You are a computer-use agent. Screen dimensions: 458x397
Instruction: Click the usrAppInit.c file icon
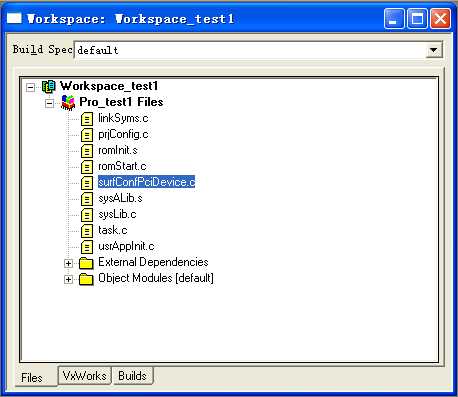click(x=87, y=247)
